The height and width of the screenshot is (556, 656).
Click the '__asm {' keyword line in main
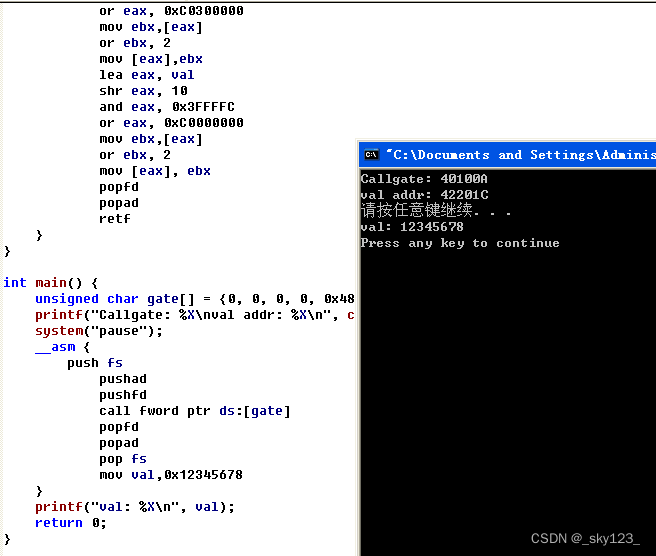62,347
